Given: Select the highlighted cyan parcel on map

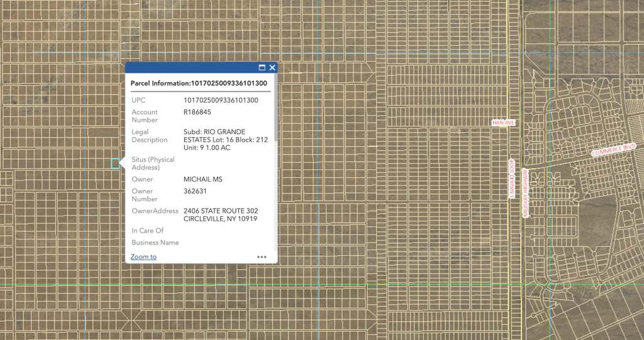Looking at the screenshot, I should [116, 163].
